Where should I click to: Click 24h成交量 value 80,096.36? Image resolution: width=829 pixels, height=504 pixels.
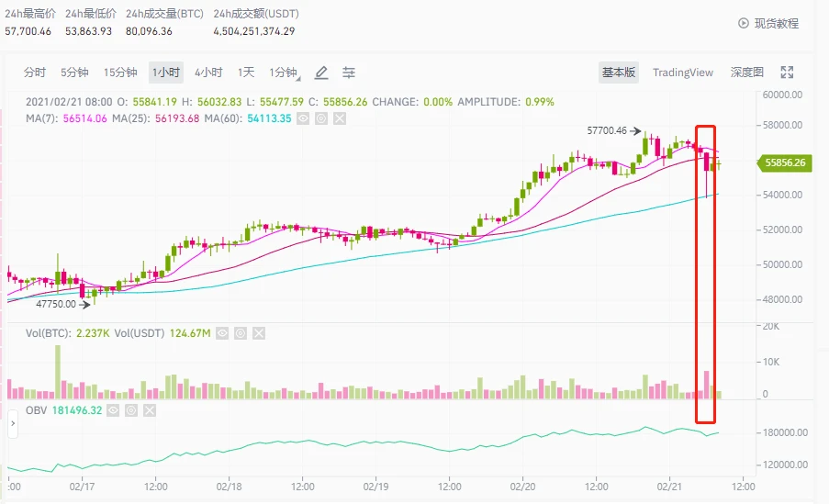point(149,31)
